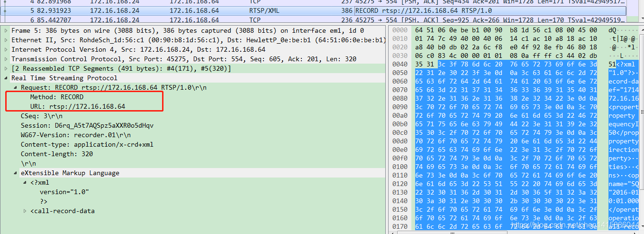Viewport: 644px width, 234px height.
Task: Select the lone \r\n line below Content-length
Action: pos(28,163)
